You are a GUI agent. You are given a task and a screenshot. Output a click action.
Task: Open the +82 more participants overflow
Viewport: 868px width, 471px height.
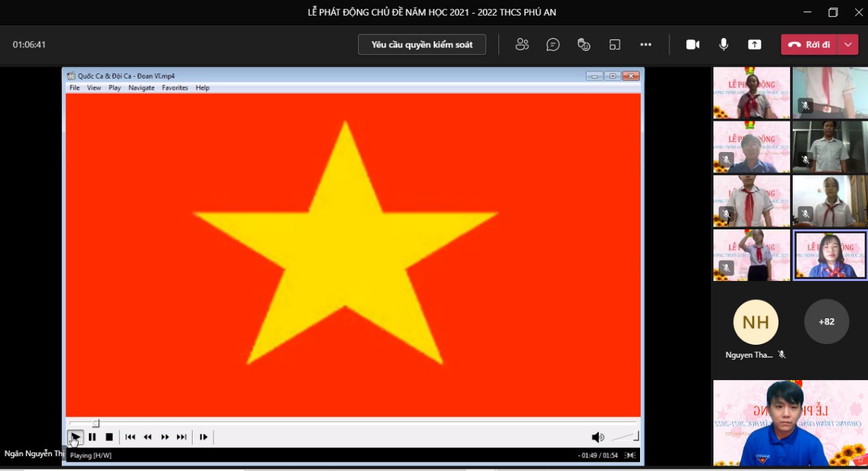(x=827, y=322)
